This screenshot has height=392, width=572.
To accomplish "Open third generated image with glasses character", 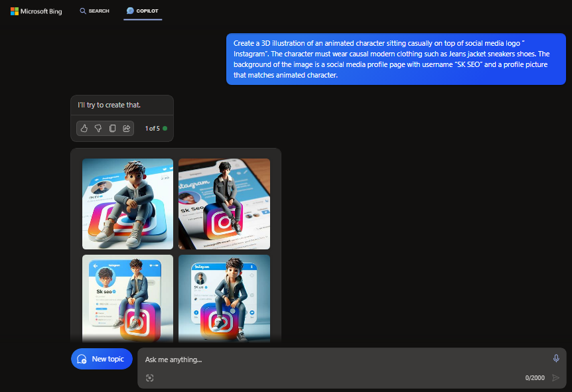I will pos(127,298).
